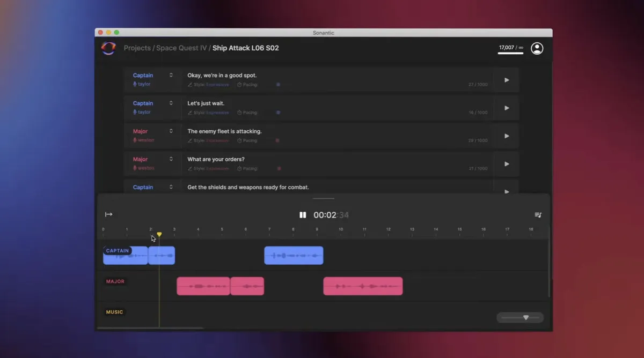Open Pacing setting for "Okay, we're in a good spot."
The height and width of the screenshot is (358, 644).
click(x=247, y=85)
